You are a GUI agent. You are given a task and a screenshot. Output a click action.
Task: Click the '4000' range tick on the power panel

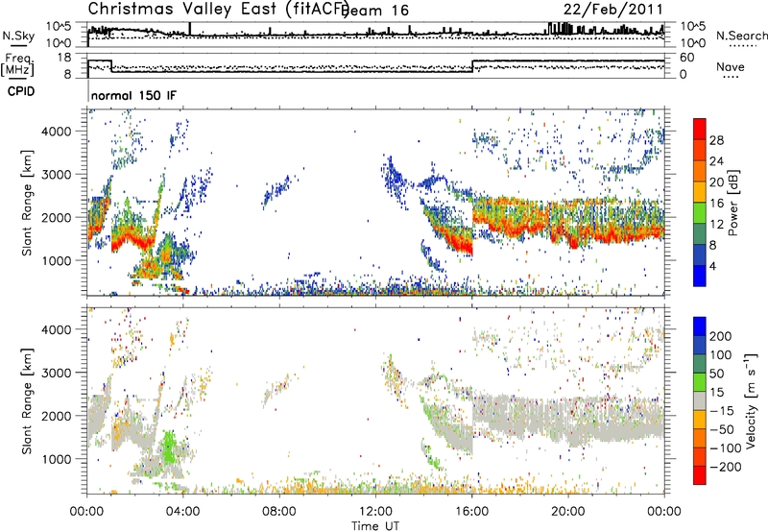(56, 132)
